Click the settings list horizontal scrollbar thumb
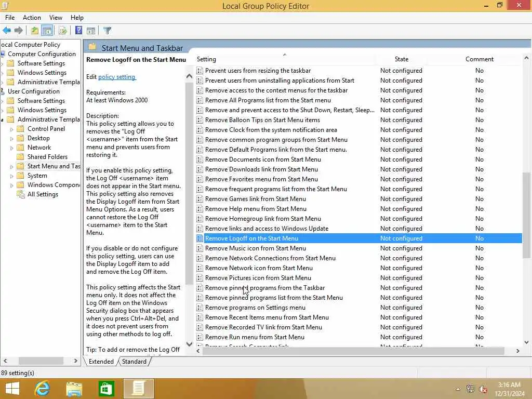 coord(353,351)
